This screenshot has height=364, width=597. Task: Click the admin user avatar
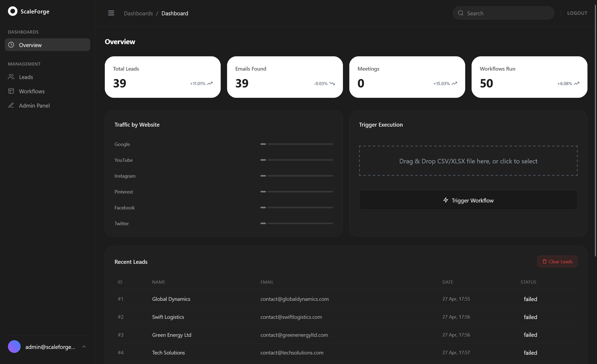pyautogui.click(x=14, y=347)
